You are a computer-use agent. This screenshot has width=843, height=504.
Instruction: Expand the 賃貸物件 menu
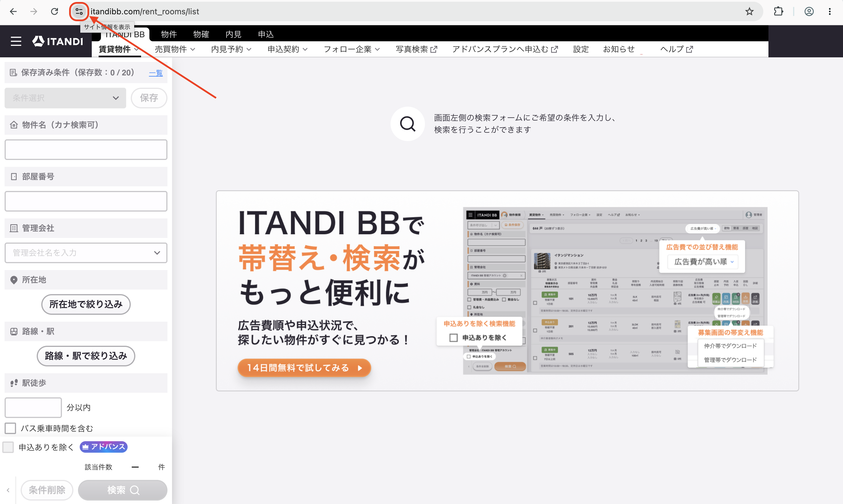(x=118, y=49)
